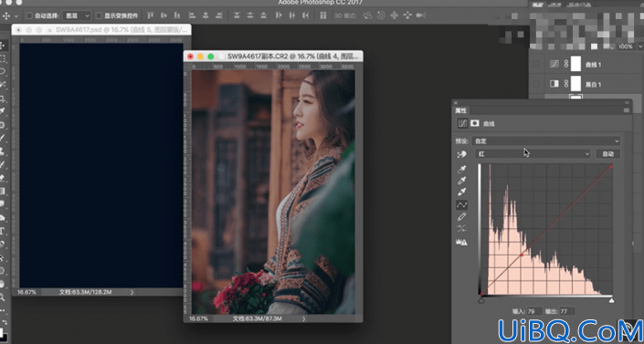This screenshot has width=644, height=344.
Task: Click the smooth curve values icon
Action: tap(462, 228)
